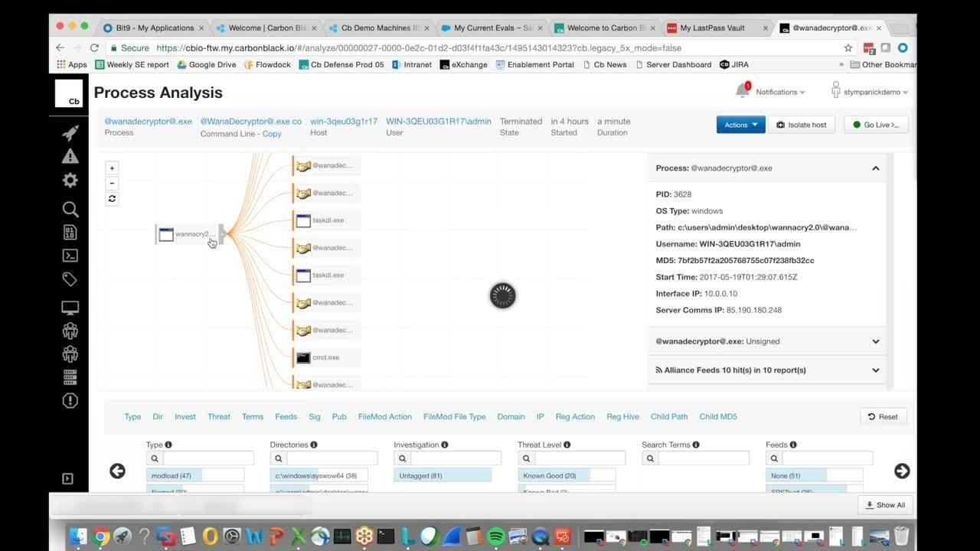Open the win-3qeu03g1r17 host link
Image resolution: width=980 pixels, height=551 pixels.
[x=343, y=121]
